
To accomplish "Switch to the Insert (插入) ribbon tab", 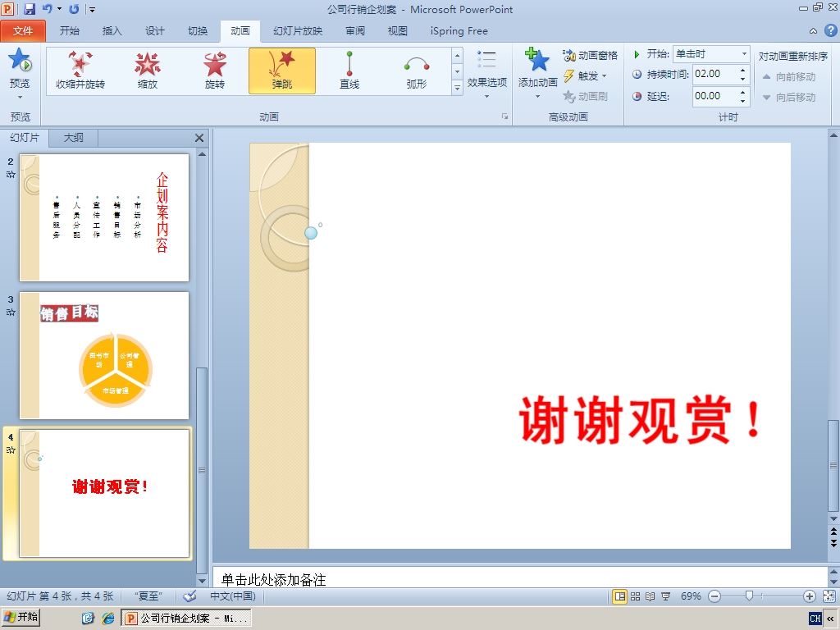I will [x=112, y=31].
